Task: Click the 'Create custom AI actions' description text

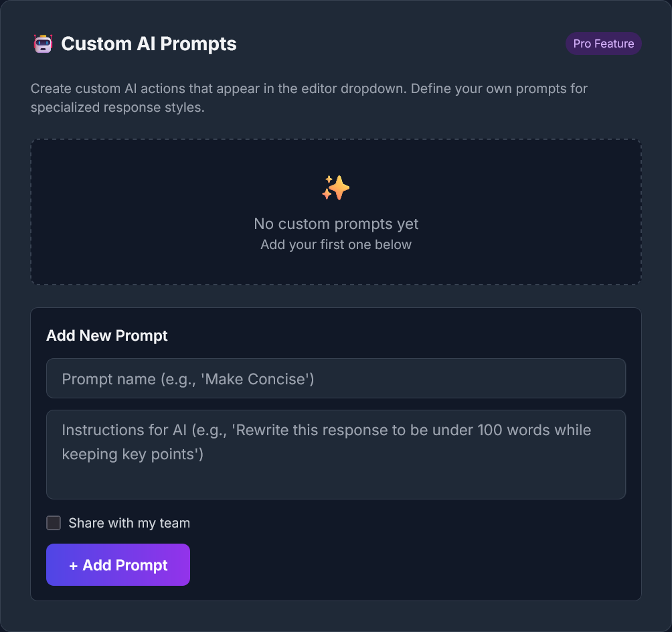Action: [201, 88]
